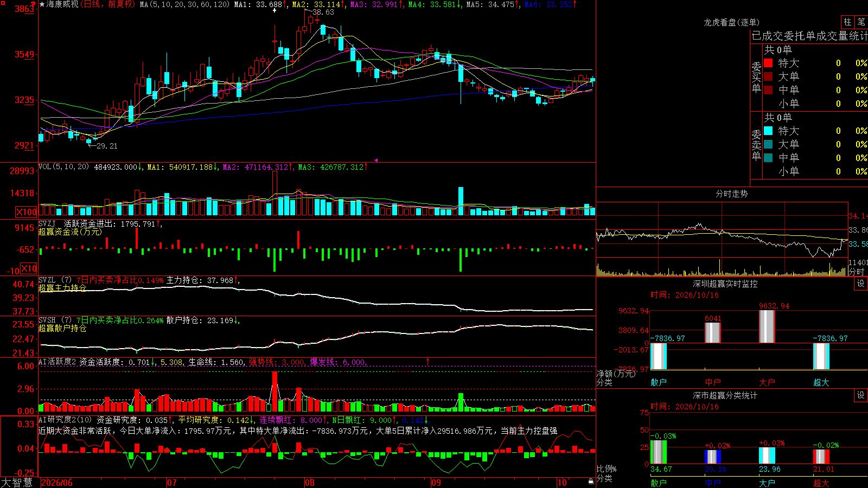This screenshot has width=868, height=488.
Task: Click the VOL(5,10,20) indicator label
Action: click(63, 167)
